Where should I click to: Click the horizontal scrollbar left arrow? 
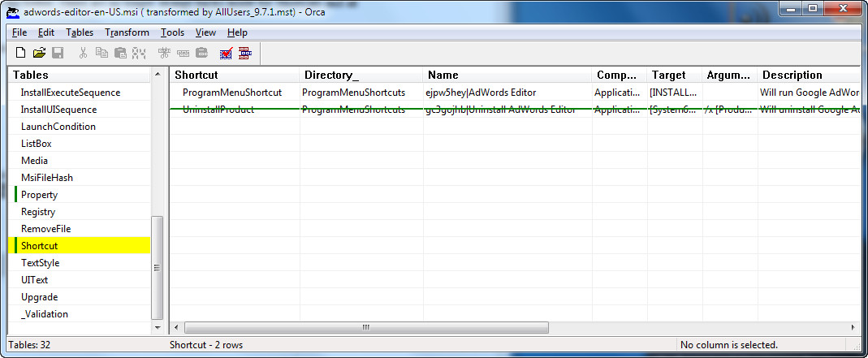[x=176, y=328]
